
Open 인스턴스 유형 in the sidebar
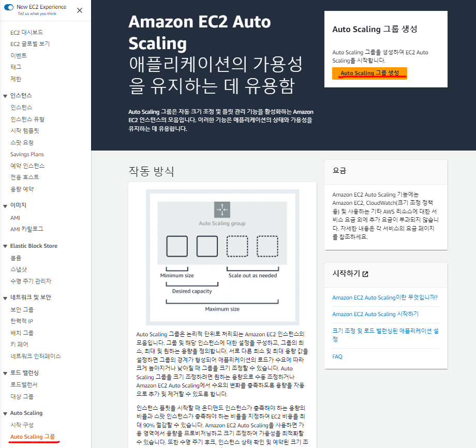point(27,120)
